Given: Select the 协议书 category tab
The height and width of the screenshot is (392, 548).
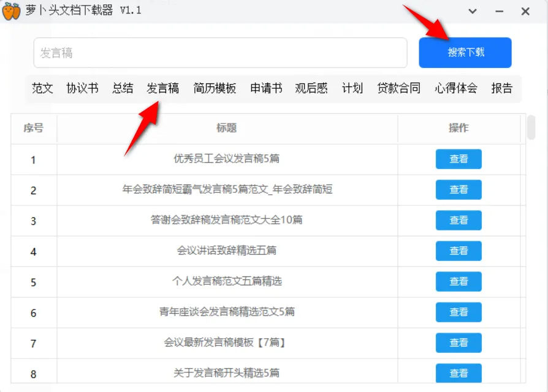Looking at the screenshot, I should (82, 88).
